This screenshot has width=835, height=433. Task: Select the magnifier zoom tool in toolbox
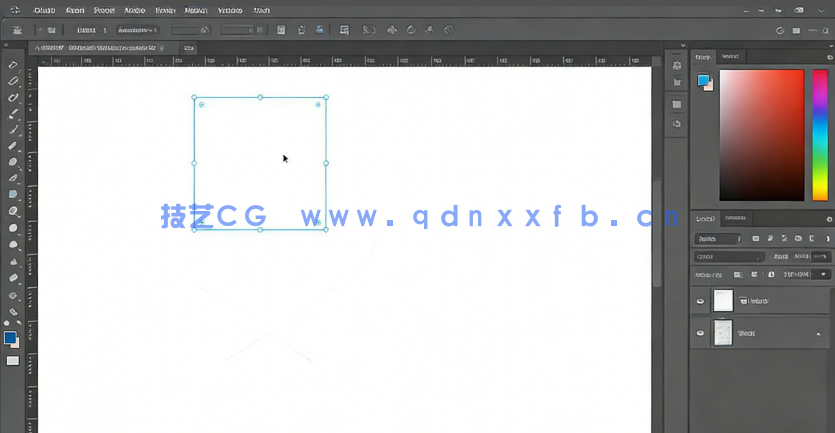[x=13, y=211]
